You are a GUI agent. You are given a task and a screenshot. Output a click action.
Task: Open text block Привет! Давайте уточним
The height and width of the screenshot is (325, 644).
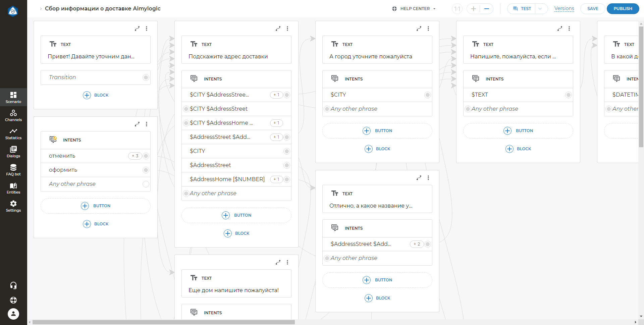click(x=96, y=50)
